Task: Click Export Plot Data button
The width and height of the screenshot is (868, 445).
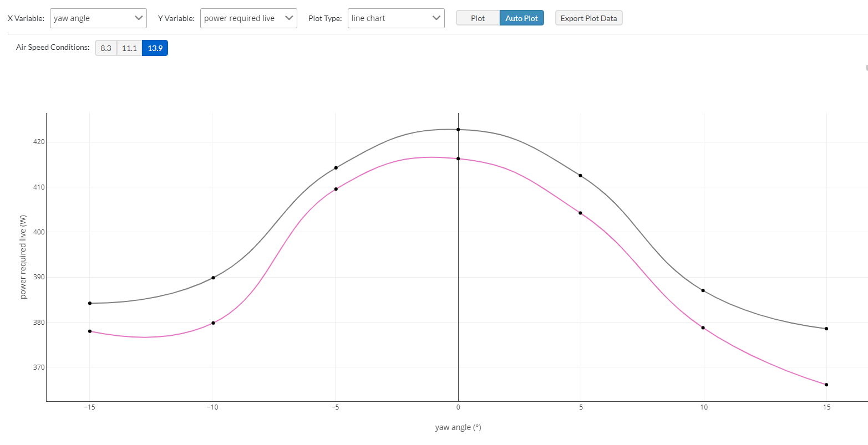Action: click(x=588, y=18)
